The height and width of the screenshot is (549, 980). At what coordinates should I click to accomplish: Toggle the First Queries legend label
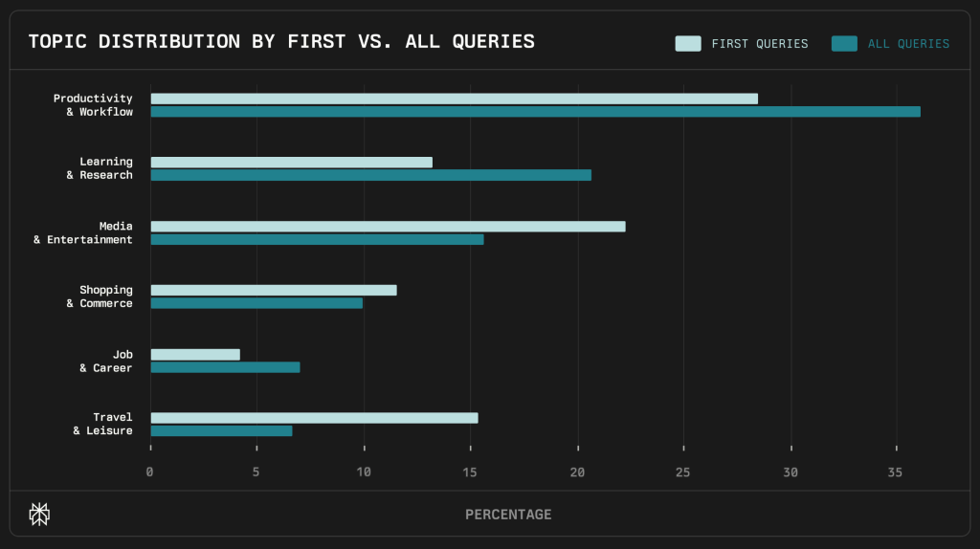[x=759, y=43]
